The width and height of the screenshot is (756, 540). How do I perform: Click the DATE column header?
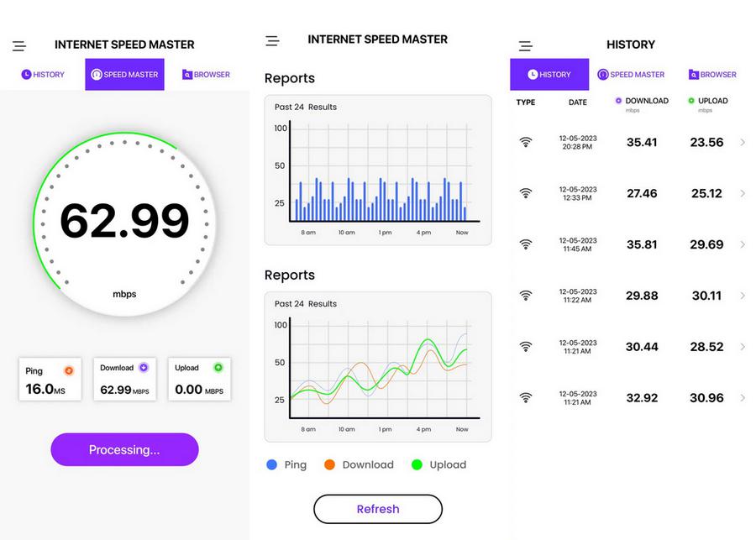coord(578,102)
